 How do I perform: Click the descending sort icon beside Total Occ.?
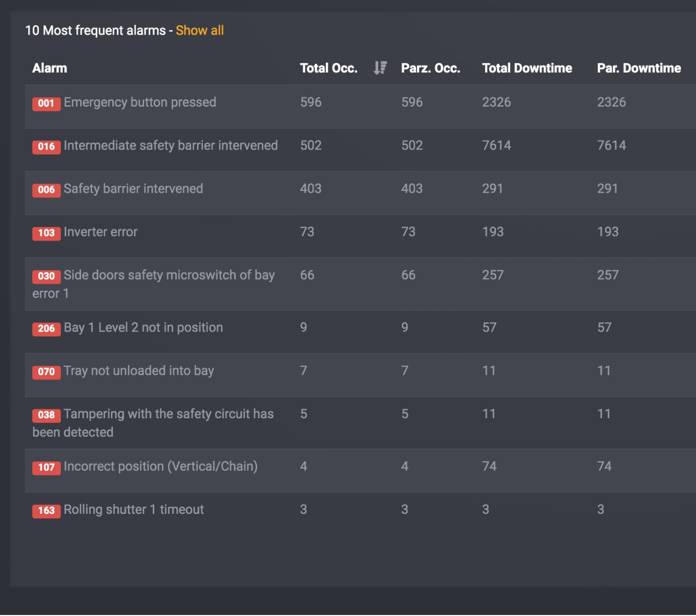380,68
